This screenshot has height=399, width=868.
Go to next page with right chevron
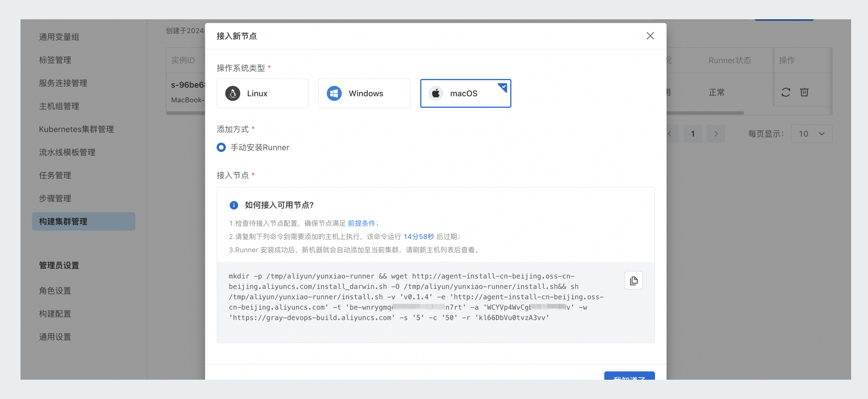[x=716, y=134]
